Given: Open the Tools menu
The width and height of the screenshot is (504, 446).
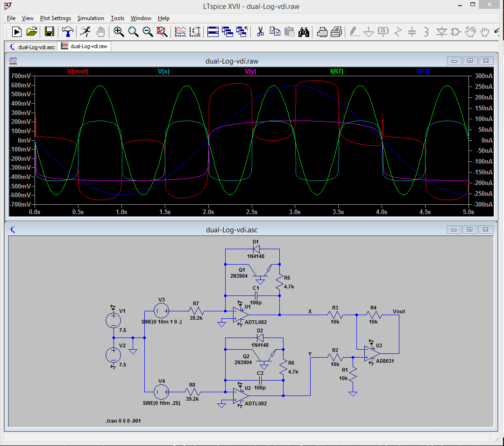Looking at the screenshot, I should pyautogui.click(x=117, y=18).
